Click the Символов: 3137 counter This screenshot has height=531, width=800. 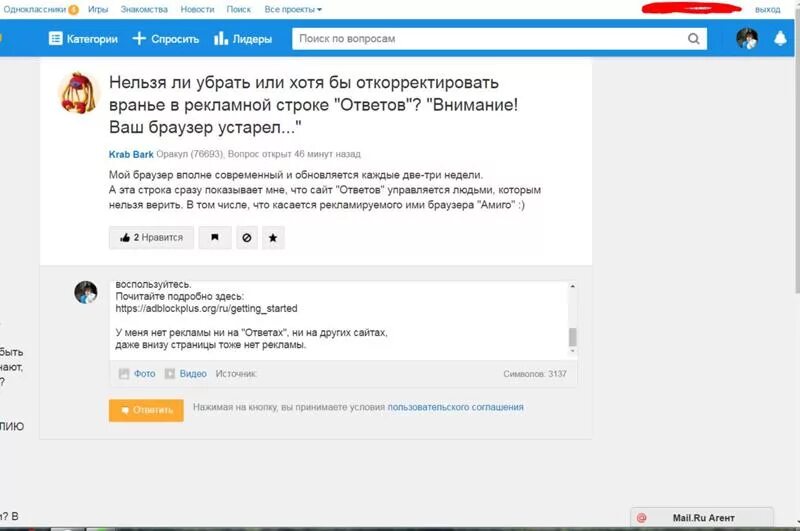[x=535, y=374]
